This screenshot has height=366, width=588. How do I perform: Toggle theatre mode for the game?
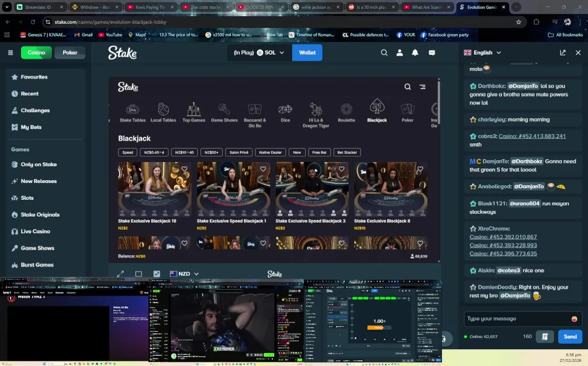[x=138, y=274]
